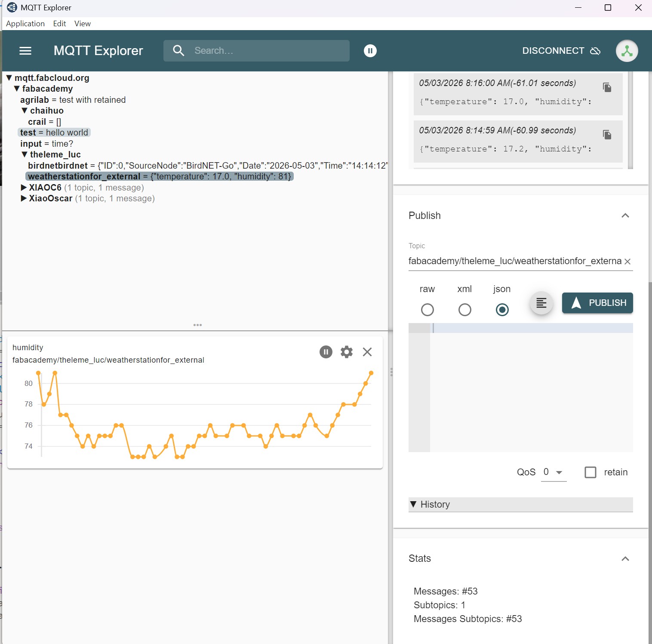Pause the humidity chart
This screenshot has height=644, width=652.
click(326, 352)
